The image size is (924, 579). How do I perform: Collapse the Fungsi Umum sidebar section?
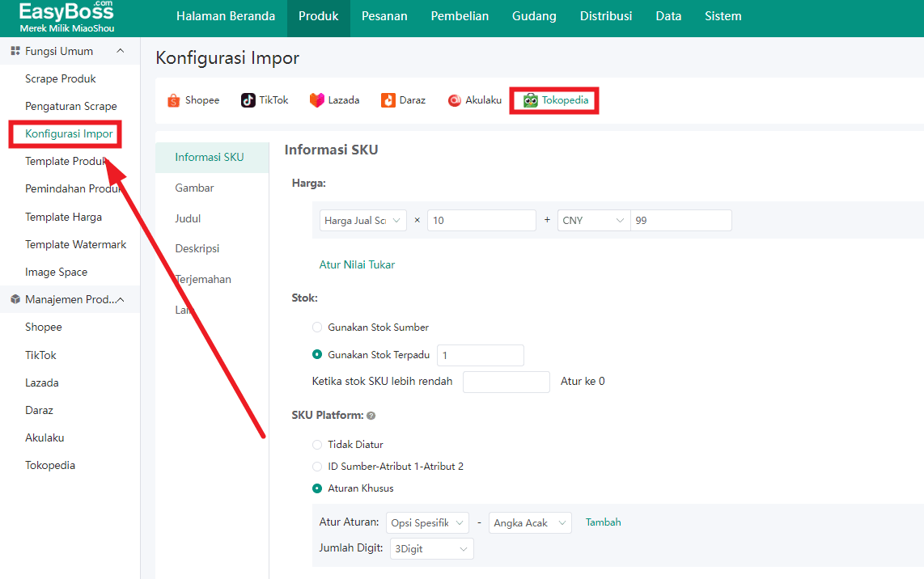[x=121, y=51]
